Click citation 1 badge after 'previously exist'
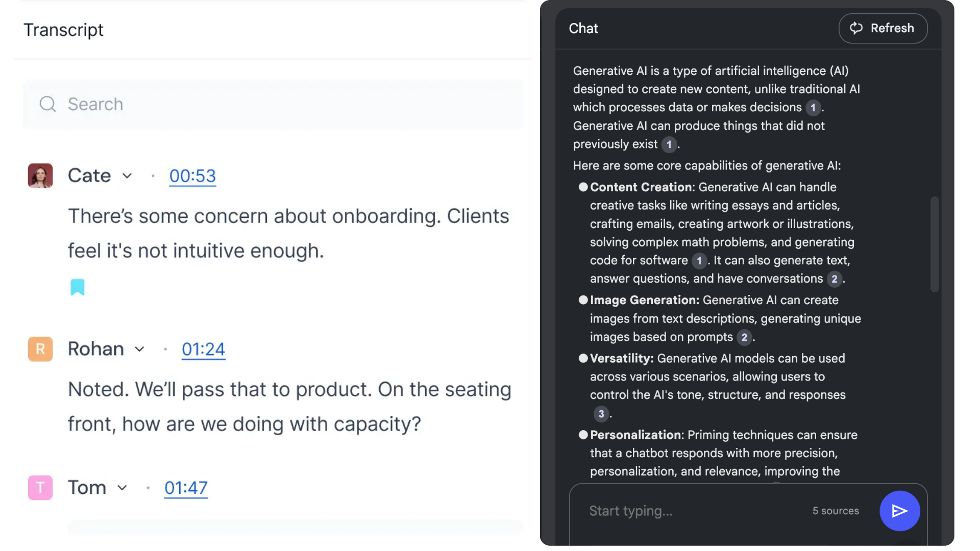The height and width of the screenshot is (551, 980). pyautogui.click(x=669, y=144)
